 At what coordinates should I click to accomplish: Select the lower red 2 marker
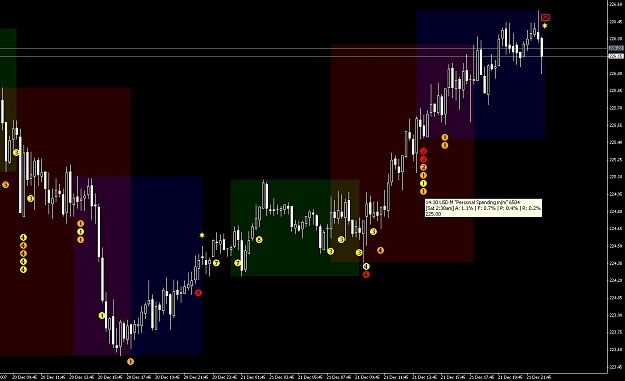(423, 159)
